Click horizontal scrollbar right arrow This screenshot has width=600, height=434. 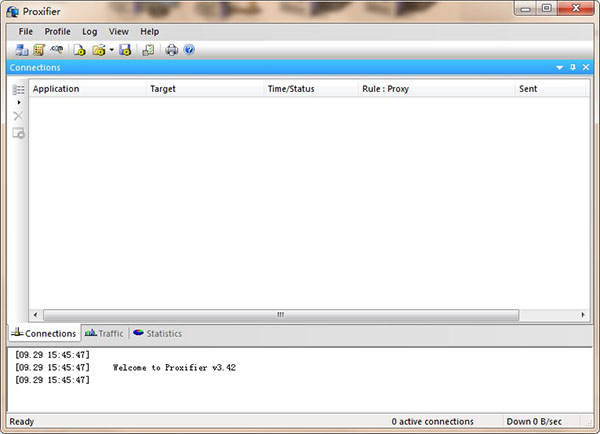(583, 315)
